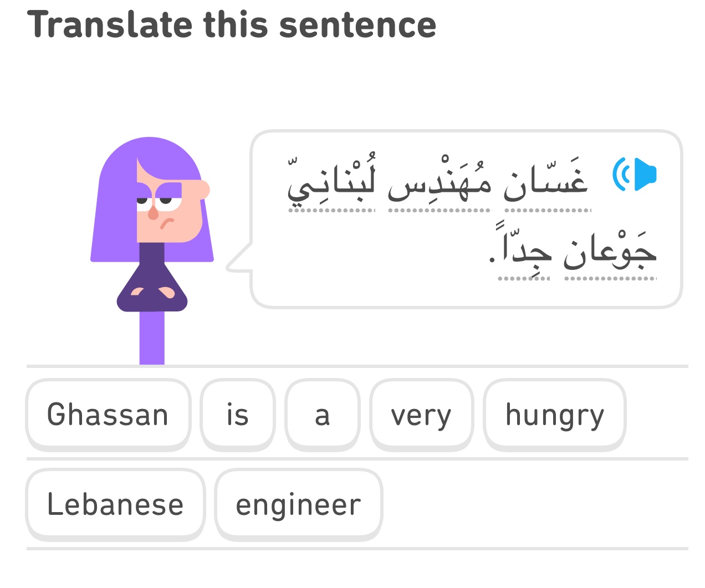Viewport: 705px width, 588px height.
Task: Click the speech bubble's pointed tail
Action: 237,260
